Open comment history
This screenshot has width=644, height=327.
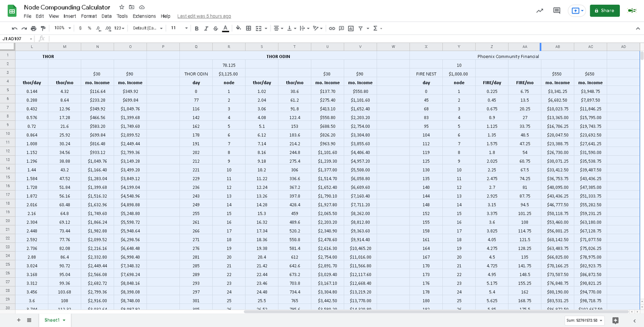(557, 10)
